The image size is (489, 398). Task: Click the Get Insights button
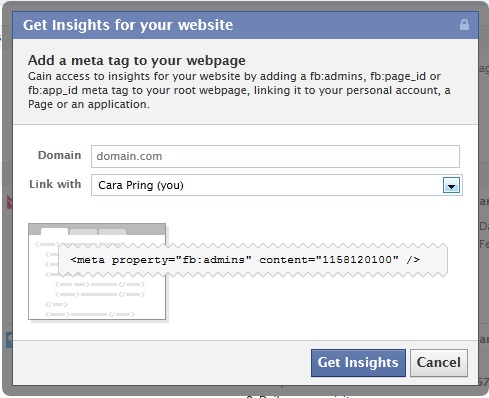(358, 363)
